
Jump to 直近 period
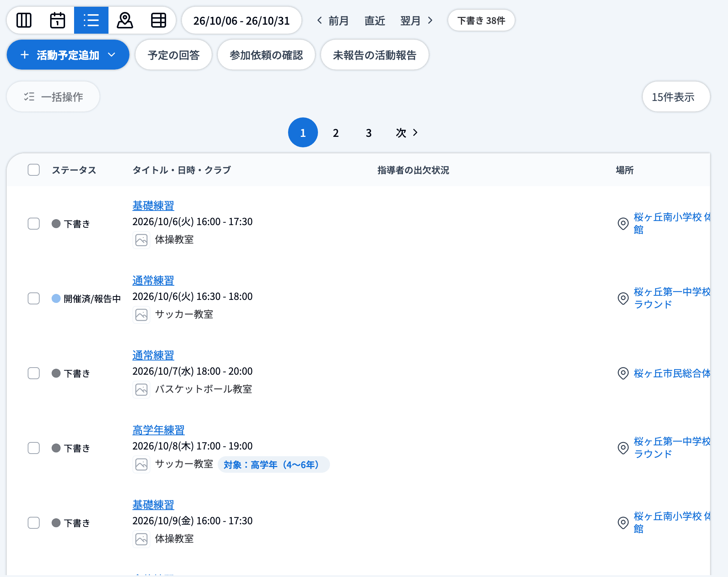[x=375, y=21]
